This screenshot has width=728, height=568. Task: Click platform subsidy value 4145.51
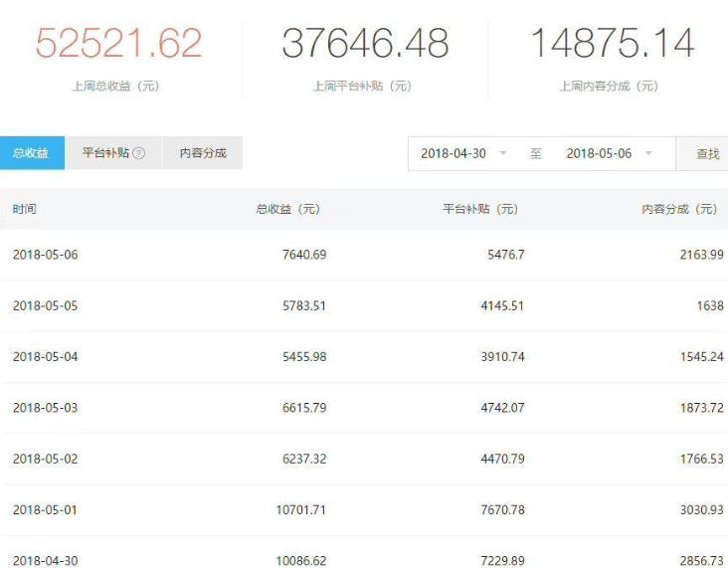[503, 305]
